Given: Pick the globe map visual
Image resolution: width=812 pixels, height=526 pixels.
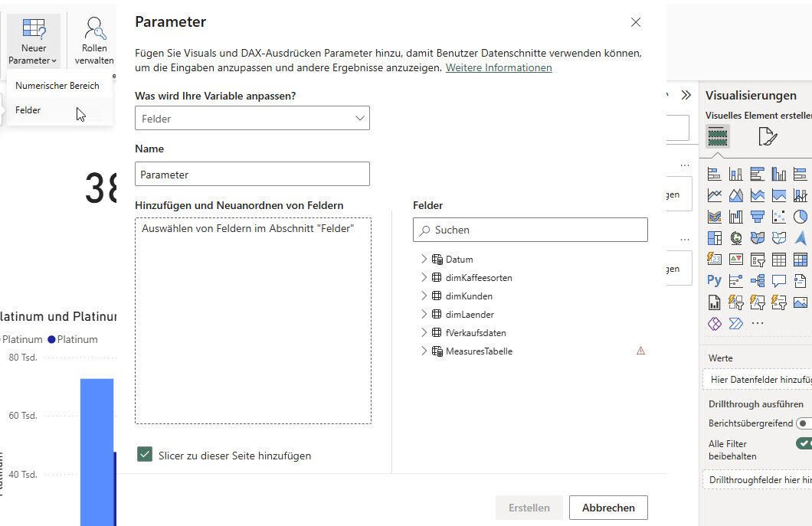Looking at the screenshot, I should pos(736,238).
